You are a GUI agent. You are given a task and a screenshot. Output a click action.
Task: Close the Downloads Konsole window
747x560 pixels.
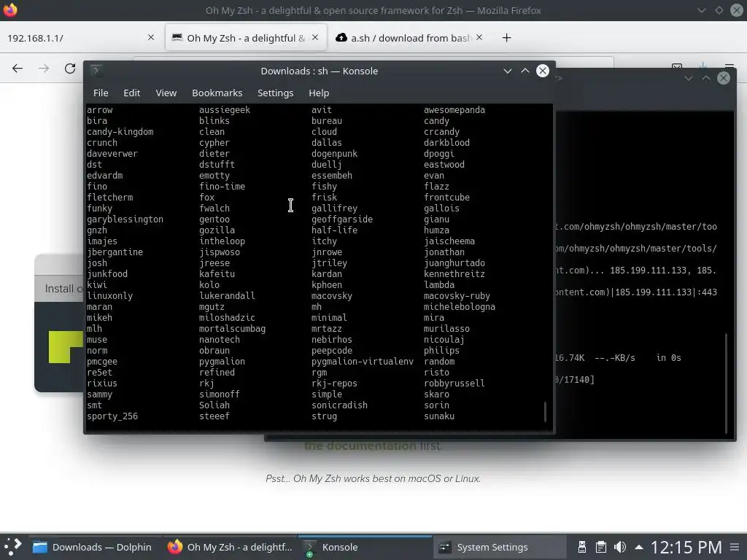tap(543, 71)
